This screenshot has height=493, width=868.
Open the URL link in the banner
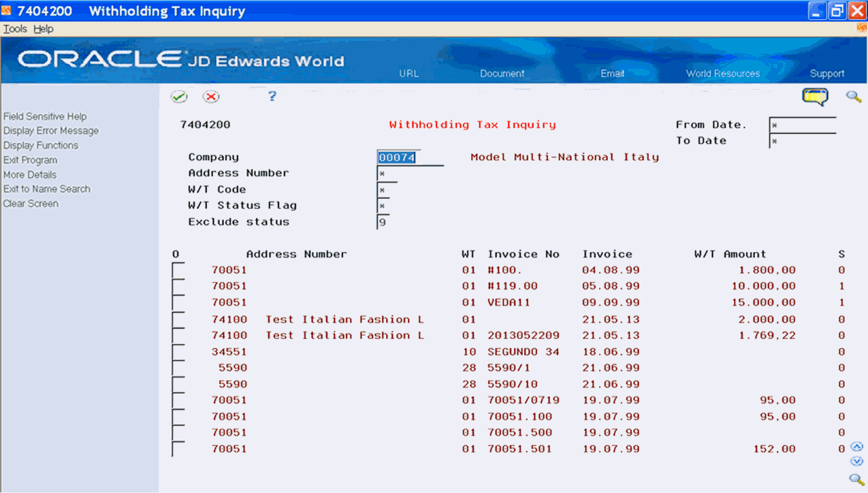[408, 74]
